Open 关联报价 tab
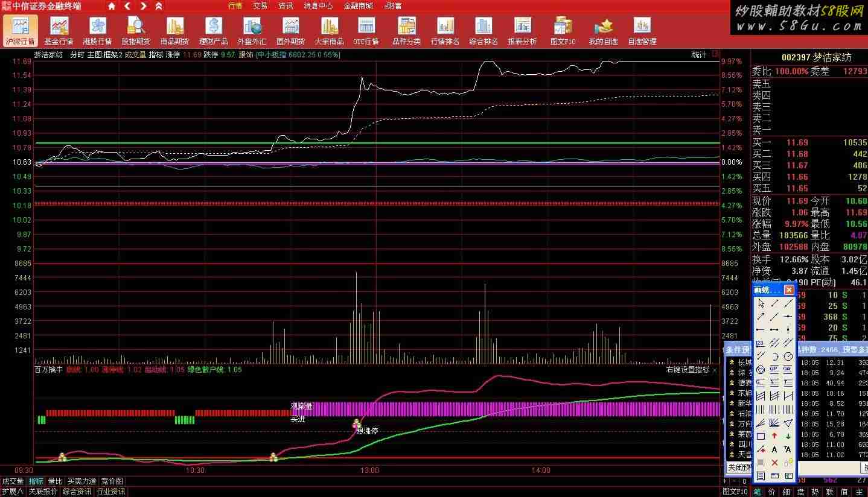The height and width of the screenshot is (497, 868). coord(43,492)
